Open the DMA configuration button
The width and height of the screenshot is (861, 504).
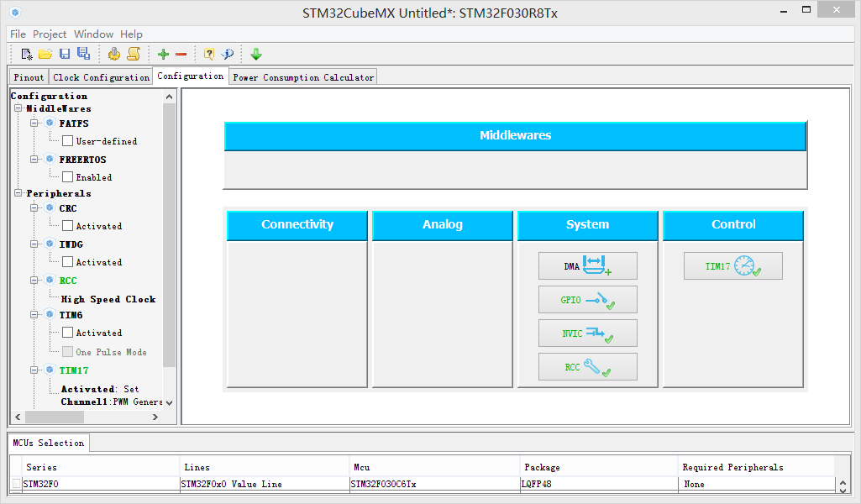pos(587,265)
